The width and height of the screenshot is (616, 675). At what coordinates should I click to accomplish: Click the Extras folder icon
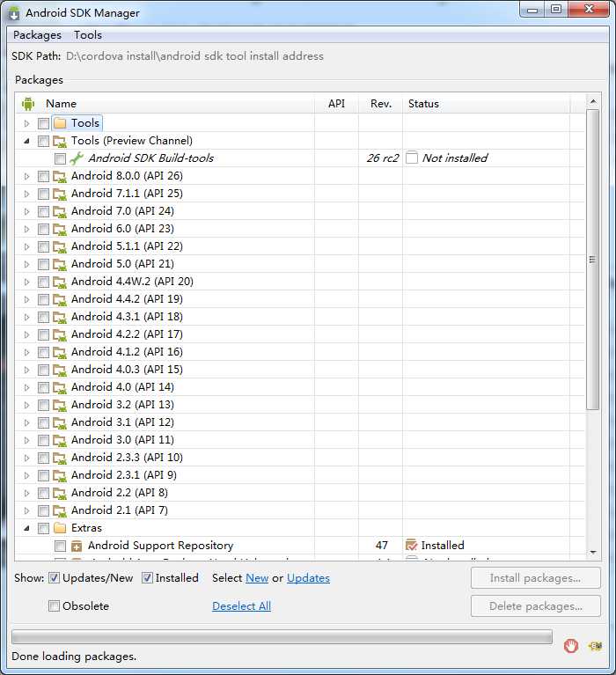coord(60,528)
